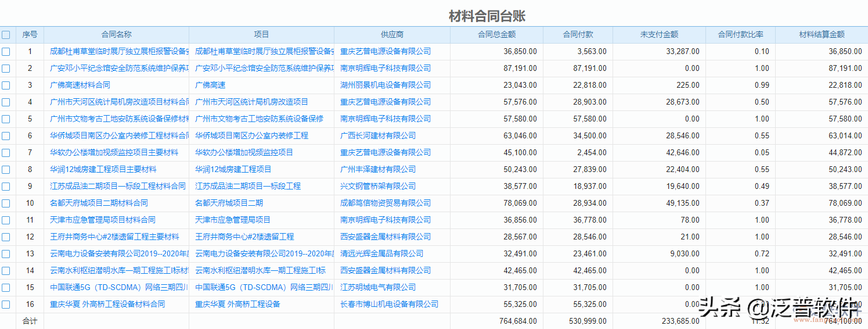Open supplier 清远光辉金属品有限公司
This screenshot has height=329, width=868.
point(382,254)
